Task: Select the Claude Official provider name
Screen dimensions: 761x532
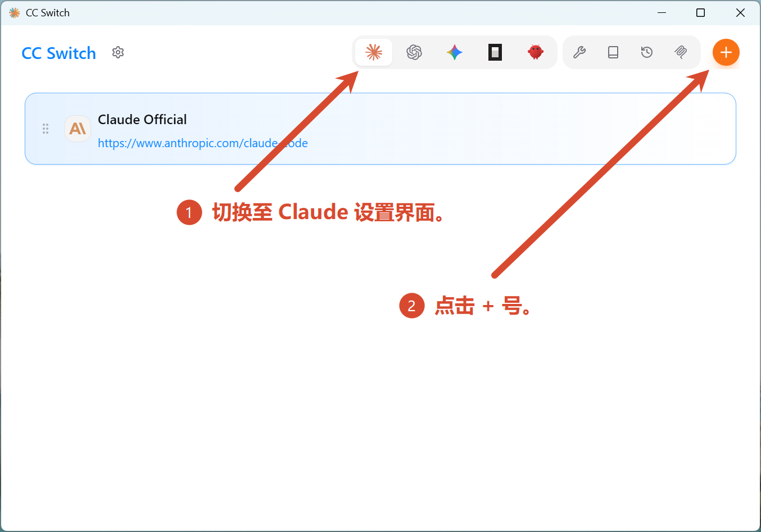Action: tap(142, 120)
